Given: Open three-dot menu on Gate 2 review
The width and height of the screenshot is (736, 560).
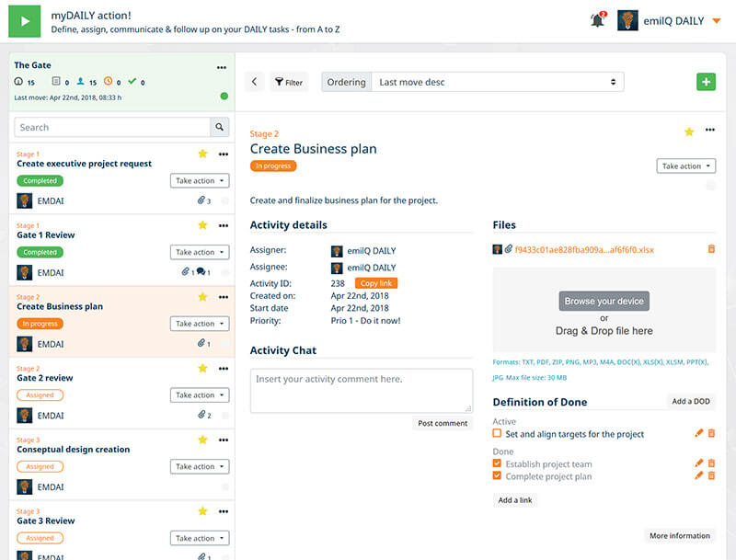Looking at the screenshot, I should 224,369.
